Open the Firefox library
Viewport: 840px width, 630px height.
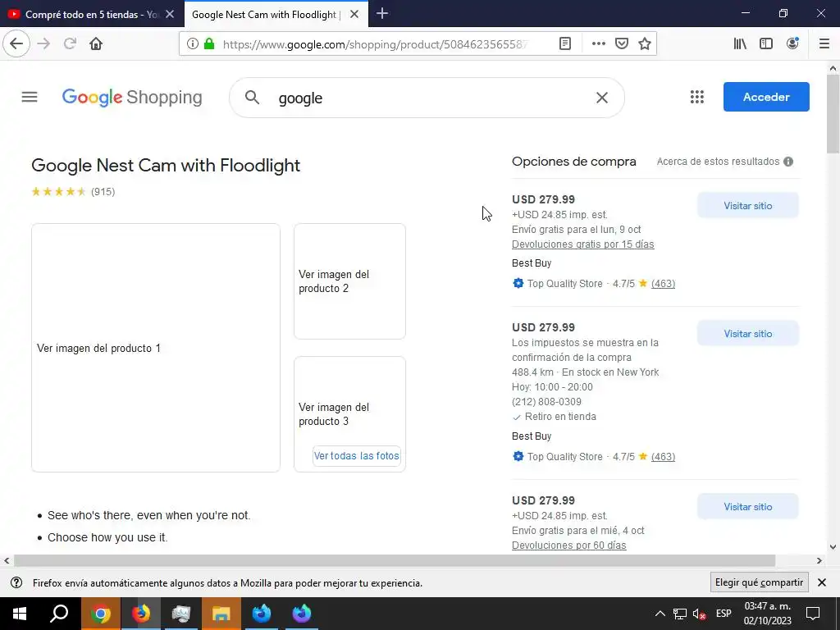(740, 43)
